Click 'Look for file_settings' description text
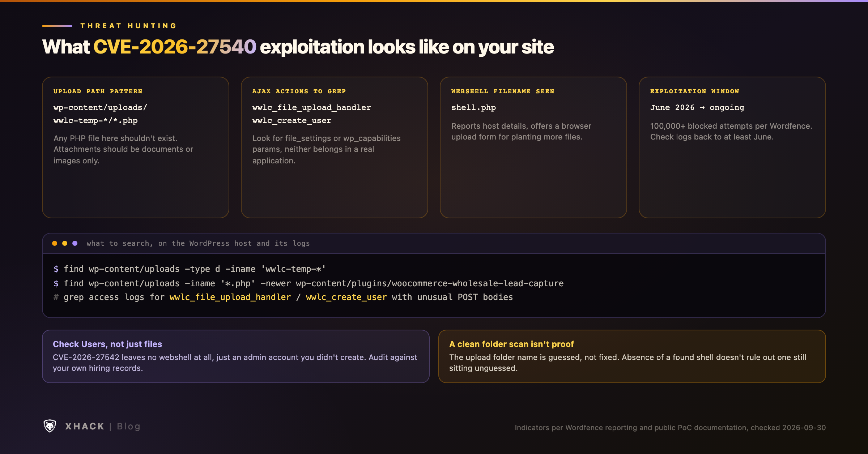The height and width of the screenshot is (454, 868). pos(326,149)
